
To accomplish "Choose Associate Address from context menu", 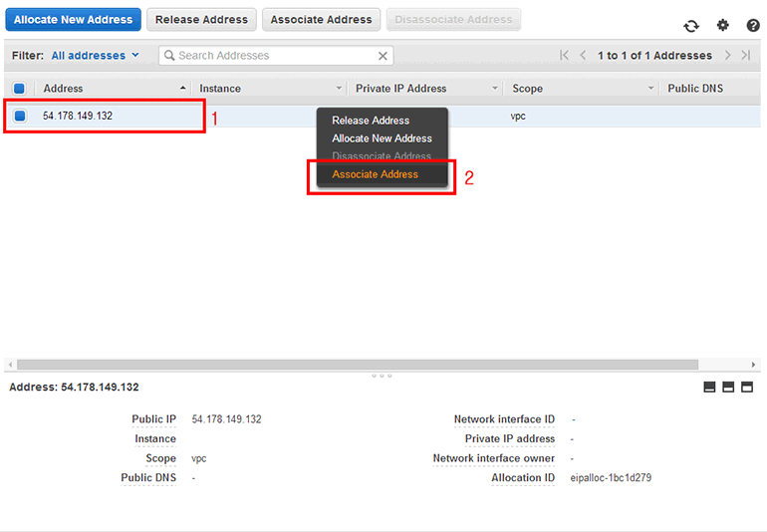I will coord(375,174).
